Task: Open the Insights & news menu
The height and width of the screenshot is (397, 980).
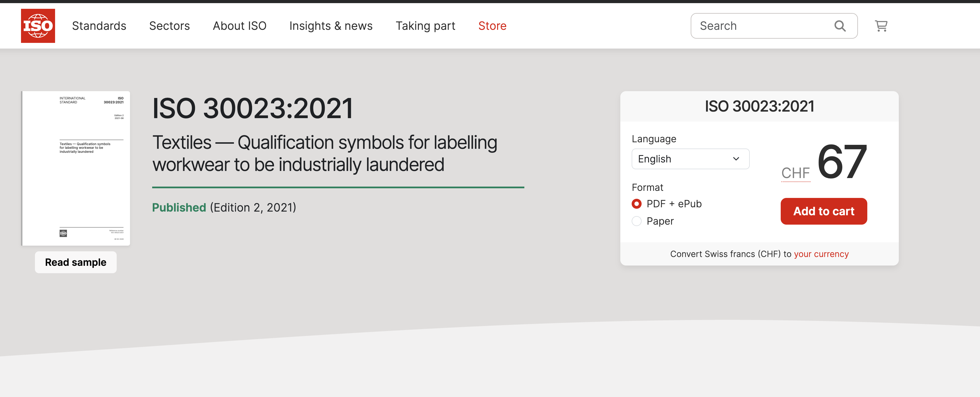Action: pyautogui.click(x=331, y=26)
